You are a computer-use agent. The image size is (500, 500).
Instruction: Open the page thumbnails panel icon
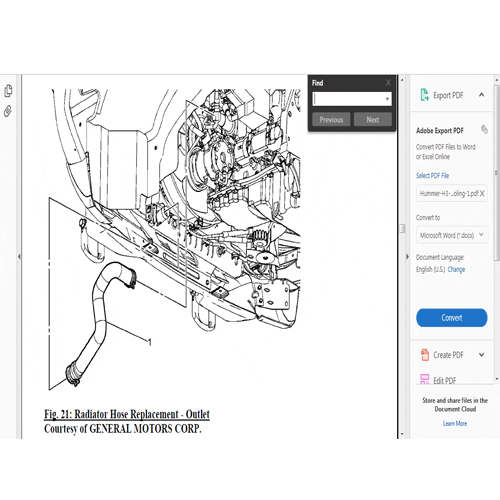click(x=8, y=91)
